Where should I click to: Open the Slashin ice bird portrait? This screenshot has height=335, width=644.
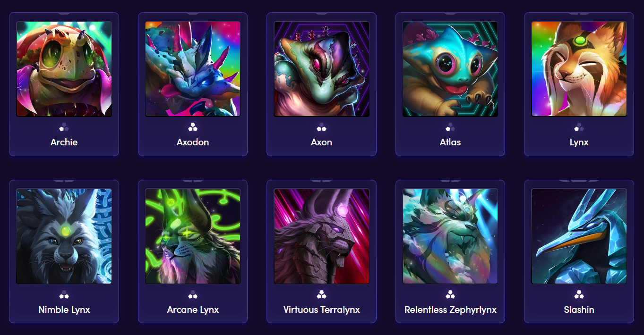point(579,236)
